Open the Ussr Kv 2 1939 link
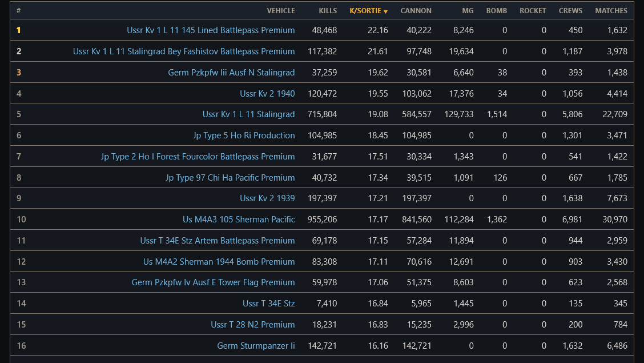644x363 pixels. [x=267, y=198]
